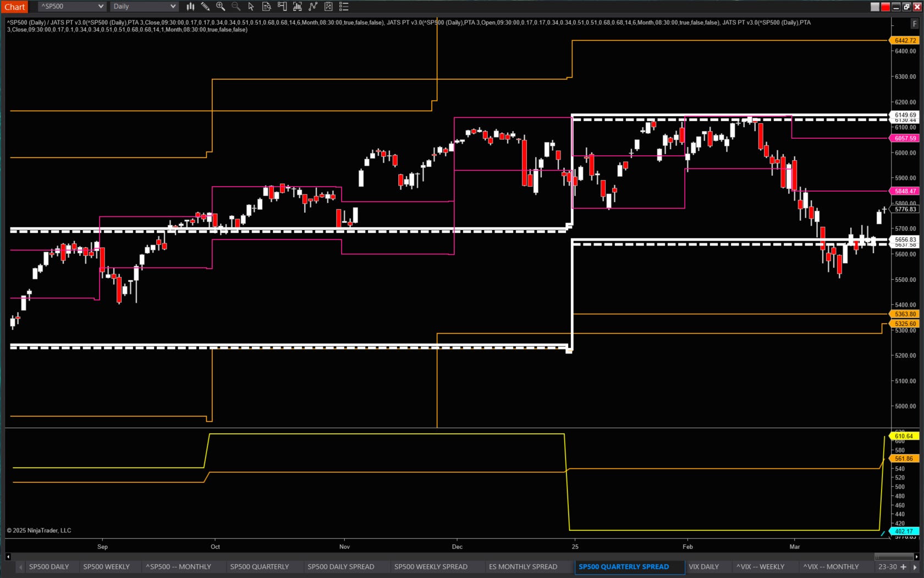Toggle the chart trader panel icon
Screen dimensions: 924x578
click(x=282, y=6)
